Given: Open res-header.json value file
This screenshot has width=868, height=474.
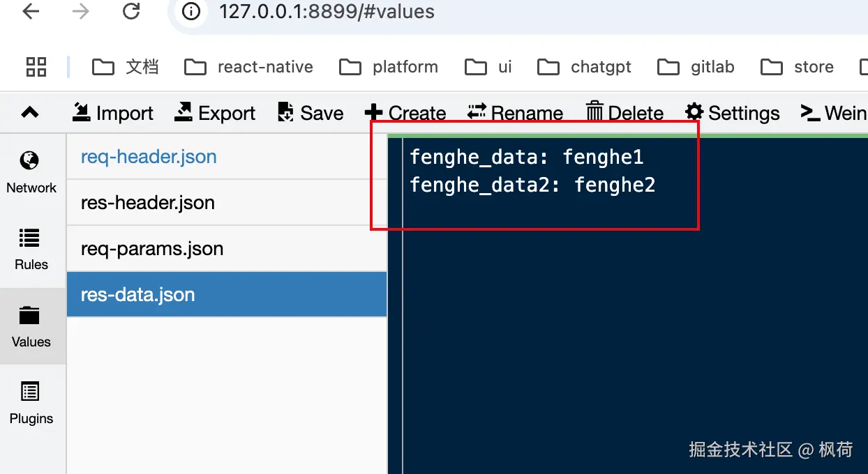Looking at the screenshot, I should point(148,203).
